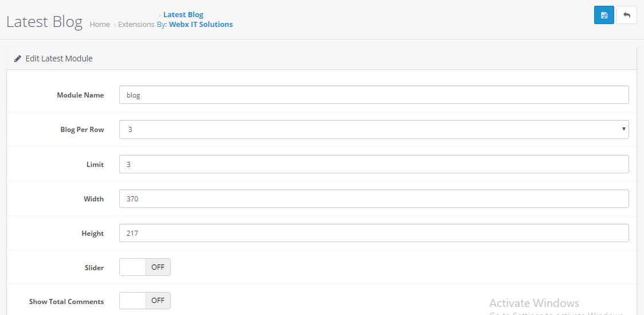The height and width of the screenshot is (315, 644).
Task: Click the Show Total Comments label
Action: click(66, 302)
